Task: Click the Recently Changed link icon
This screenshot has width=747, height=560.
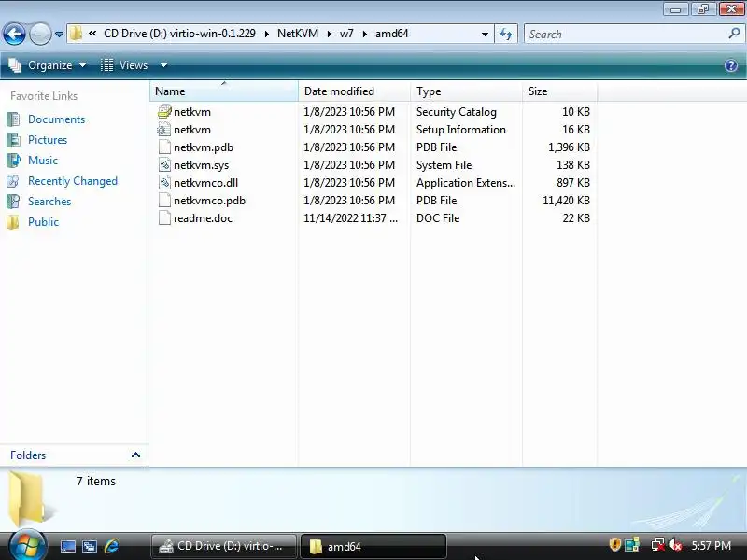Action: pos(13,181)
